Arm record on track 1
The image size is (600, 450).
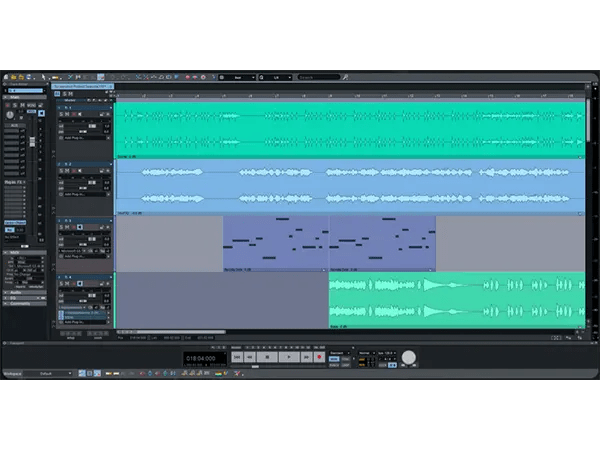point(74,114)
